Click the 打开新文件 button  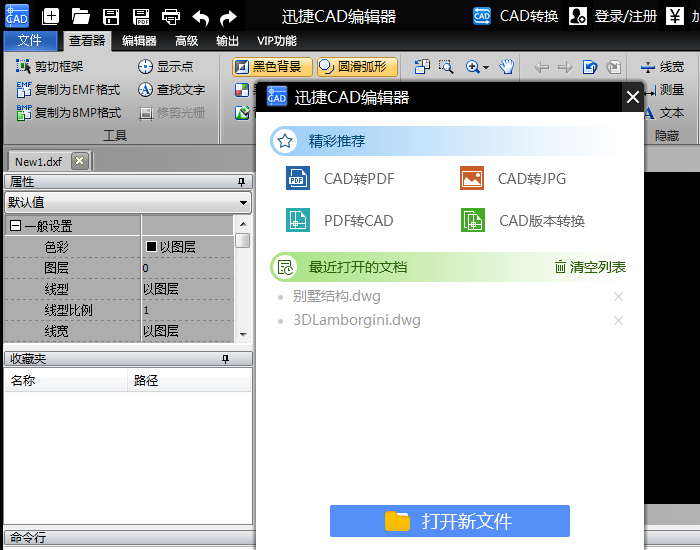click(x=450, y=521)
